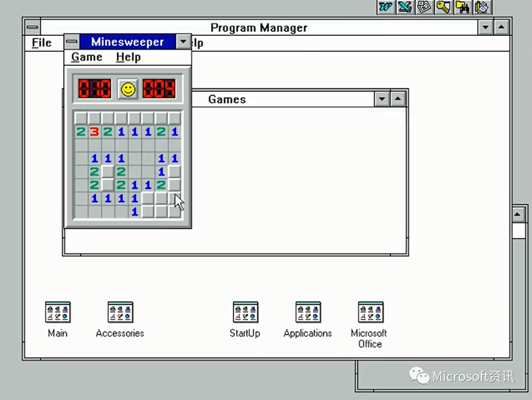Open Minesweeper's control menu box
Screen dimensions: 532x400
[x=71, y=42]
